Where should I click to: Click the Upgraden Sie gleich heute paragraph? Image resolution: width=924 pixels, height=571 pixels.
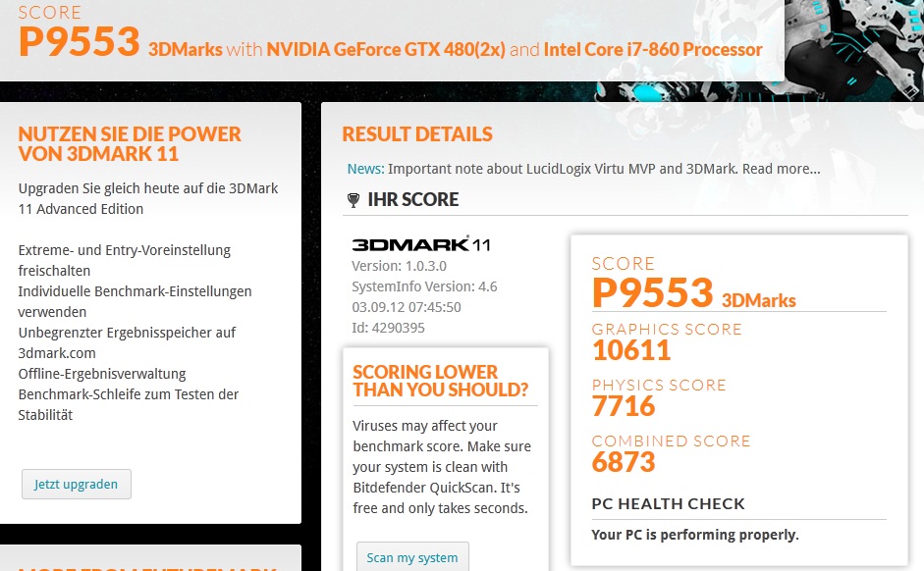[x=148, y=198]
